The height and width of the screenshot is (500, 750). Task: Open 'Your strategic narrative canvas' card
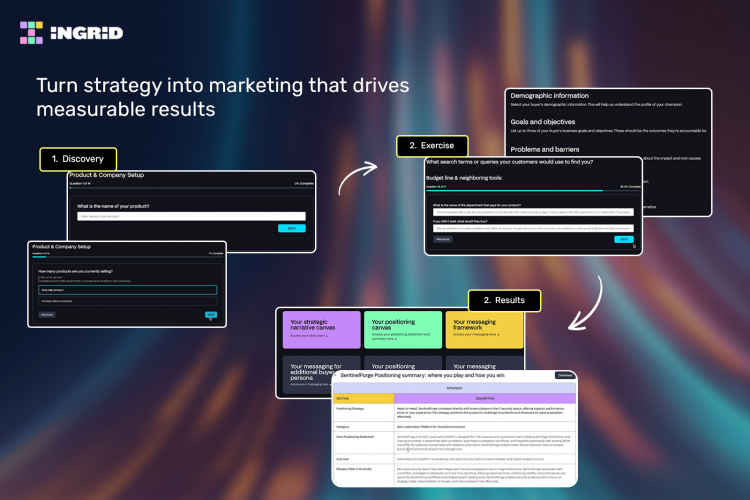coord(321,330)
